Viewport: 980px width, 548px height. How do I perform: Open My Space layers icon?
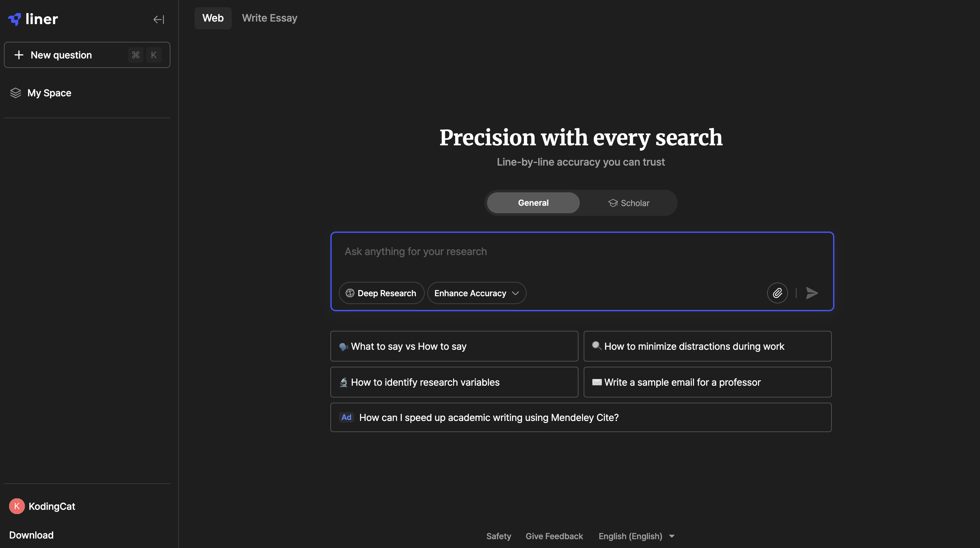click(x=16, y=93)
